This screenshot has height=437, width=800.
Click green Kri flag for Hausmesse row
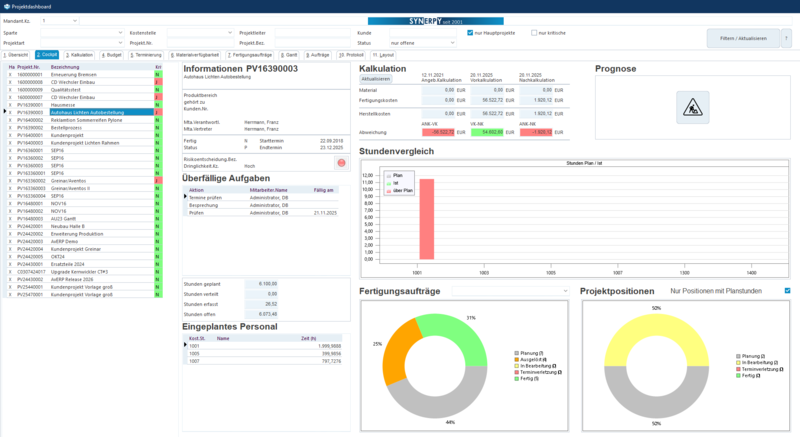point(158,104)
